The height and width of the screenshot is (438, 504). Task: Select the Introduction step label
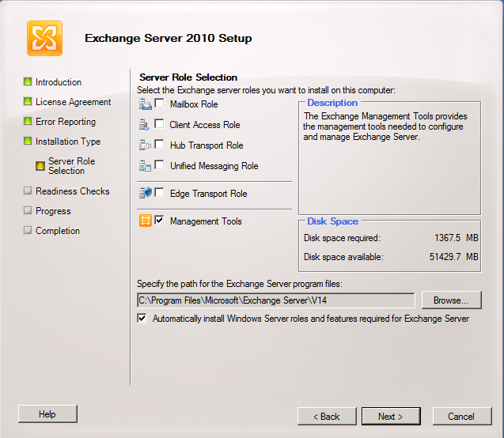click(59, 82)
